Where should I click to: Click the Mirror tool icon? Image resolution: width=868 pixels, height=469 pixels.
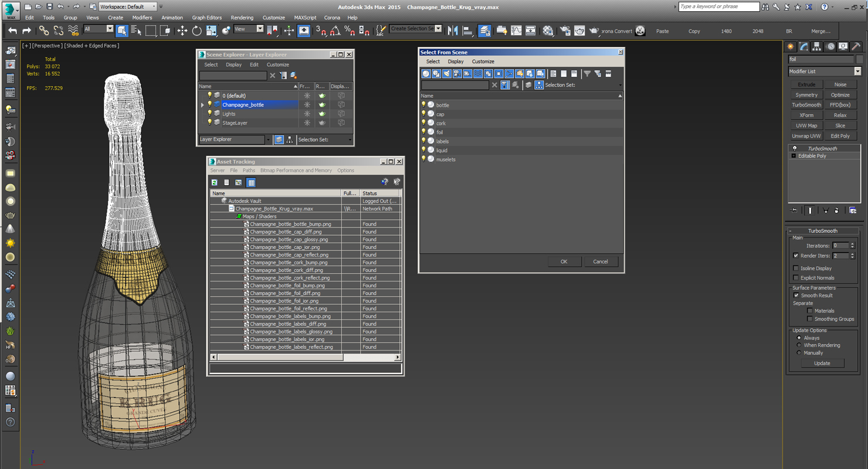(x=453, y=30)
